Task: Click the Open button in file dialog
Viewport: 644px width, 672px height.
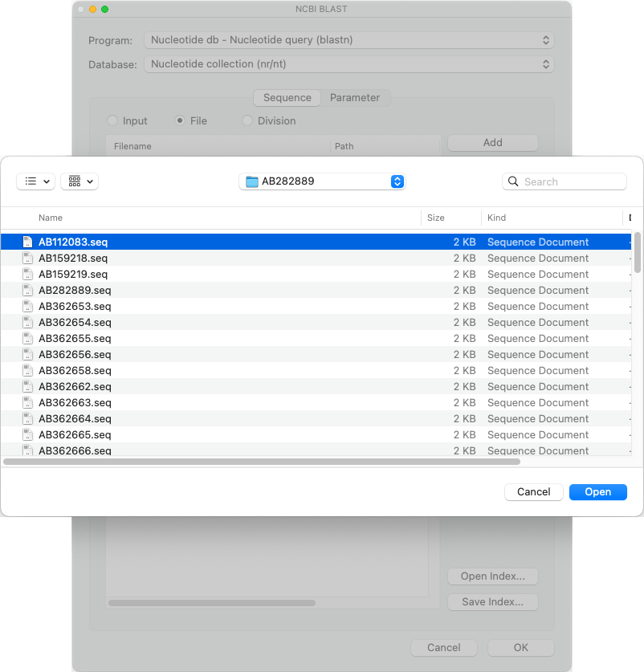Action: click(x=598, y=492)
